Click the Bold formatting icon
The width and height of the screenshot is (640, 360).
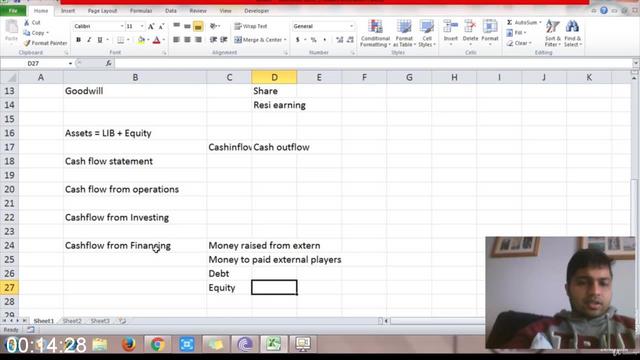pyautogui.click(x=78, y=40)
